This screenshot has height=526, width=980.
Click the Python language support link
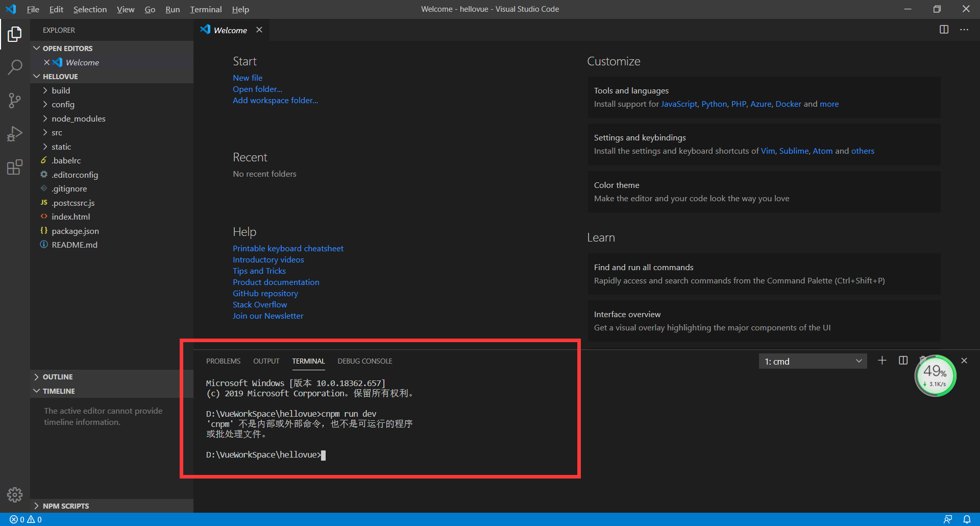click(714, 104)
